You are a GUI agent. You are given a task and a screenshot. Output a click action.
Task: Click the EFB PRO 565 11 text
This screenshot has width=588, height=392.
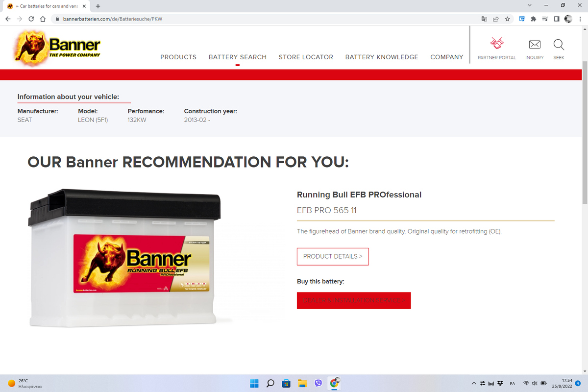tap(327, 210)
